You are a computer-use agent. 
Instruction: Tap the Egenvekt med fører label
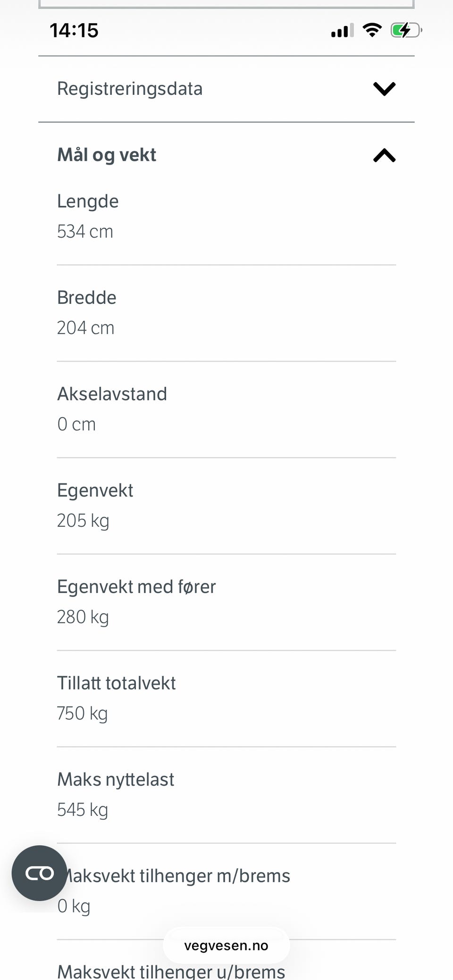coord(136,587)
